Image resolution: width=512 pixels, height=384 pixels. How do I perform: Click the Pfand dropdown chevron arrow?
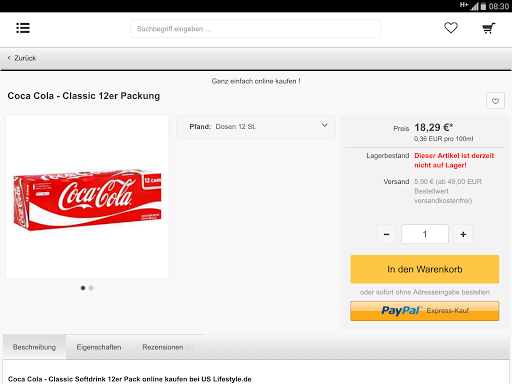(324, 125)
